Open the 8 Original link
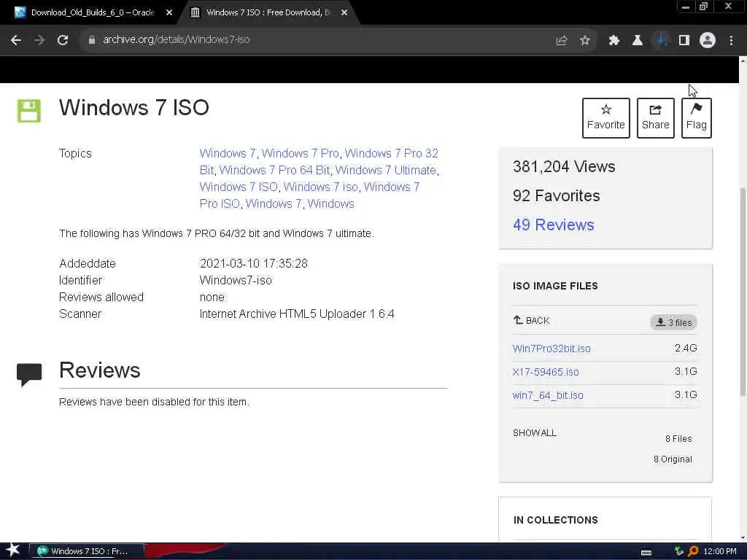747x560 pixels. coord(673,459)
